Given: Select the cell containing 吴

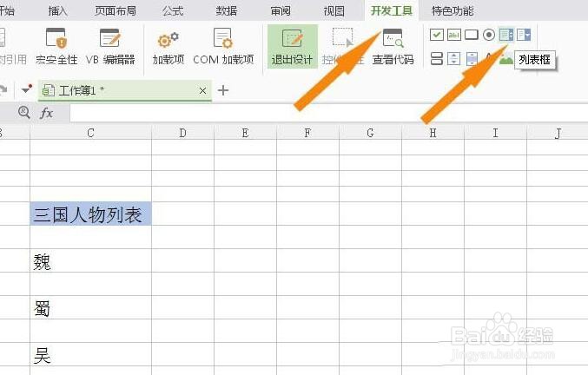Looking at the screenshot, I should coord(90,354).
